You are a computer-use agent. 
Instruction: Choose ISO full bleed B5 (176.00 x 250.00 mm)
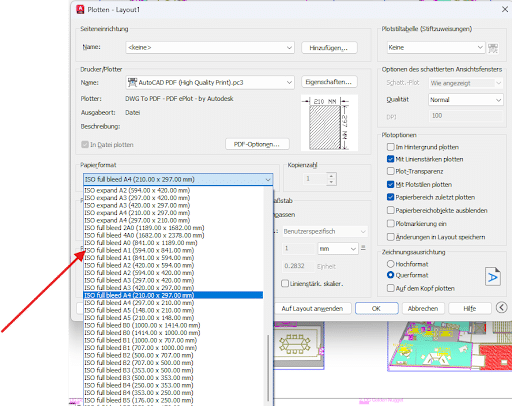(x=173, y=400)
